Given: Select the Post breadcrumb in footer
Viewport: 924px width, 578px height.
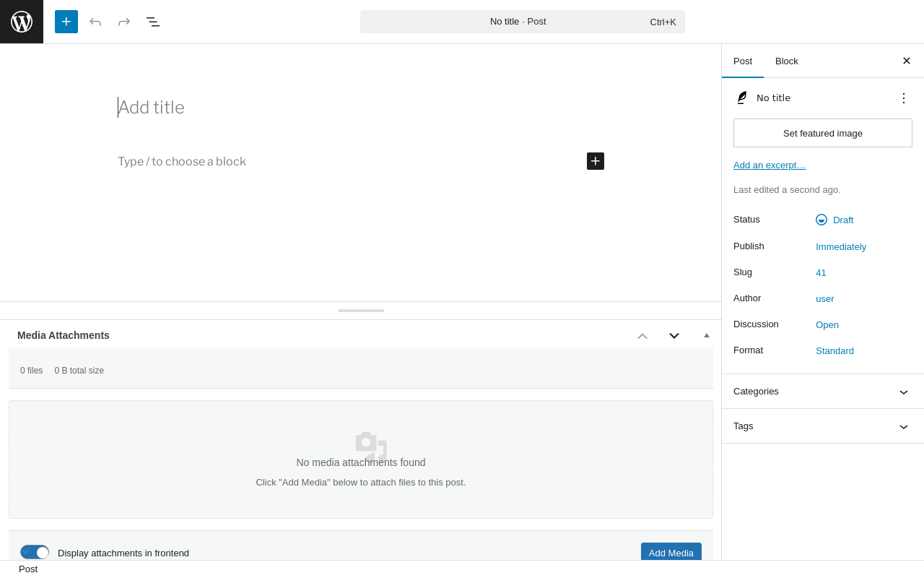Looking at the screenshot, I should [x=28, y=569].
